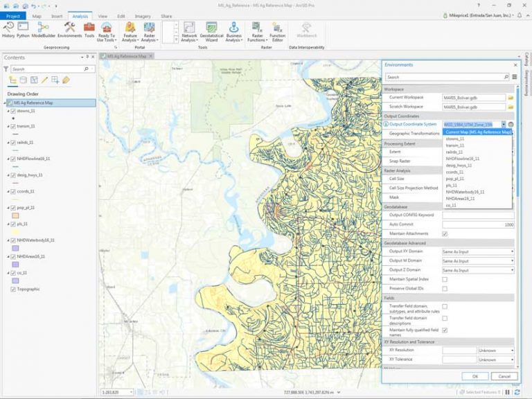This screenshot has width=532, height=399.
Task: Switch to the View ribbon tab
Action: (x=103, y=16)
